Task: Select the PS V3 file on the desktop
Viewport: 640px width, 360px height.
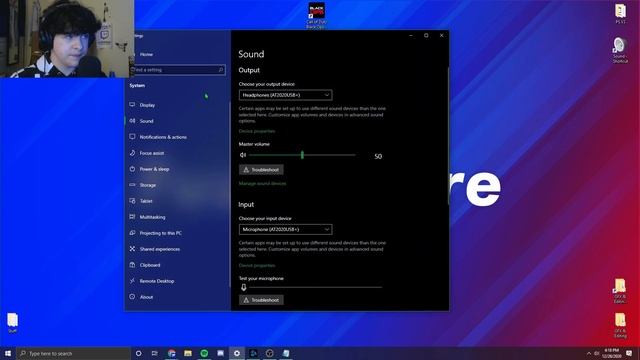Action: pos(620,13)
